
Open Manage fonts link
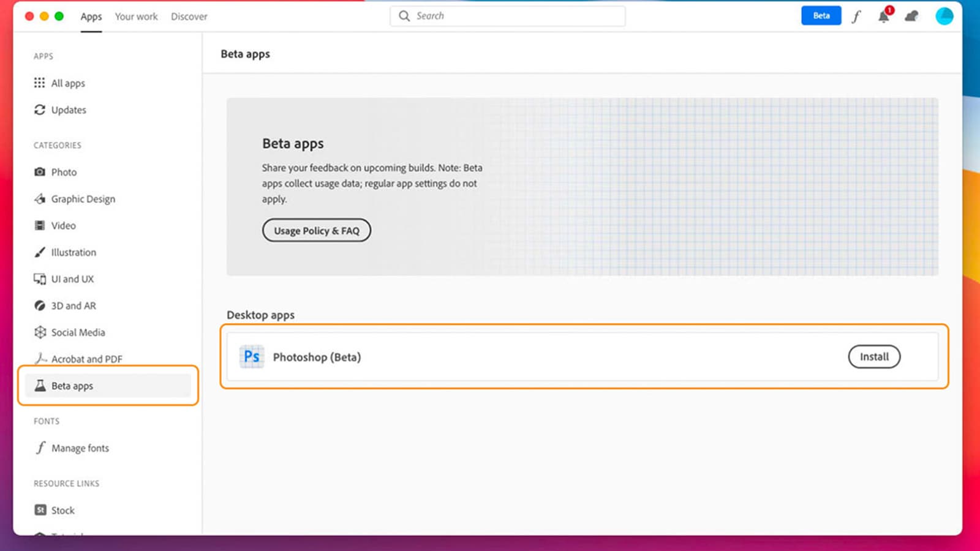[80, 448]
